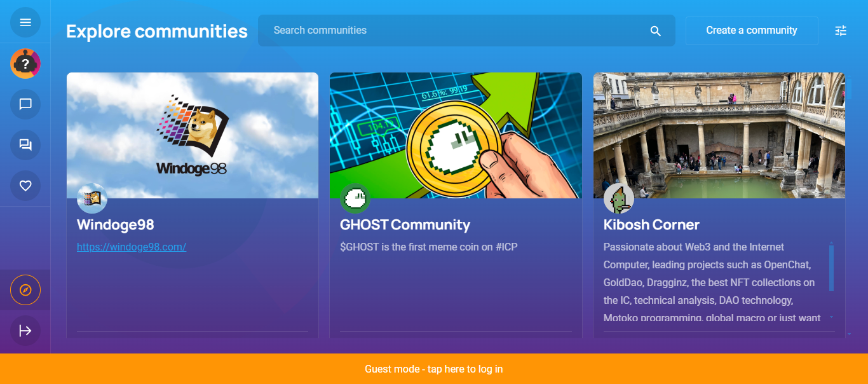Open favourite chats with the heart icon
This screenshot has width=868, height=384.
(25, 186)
